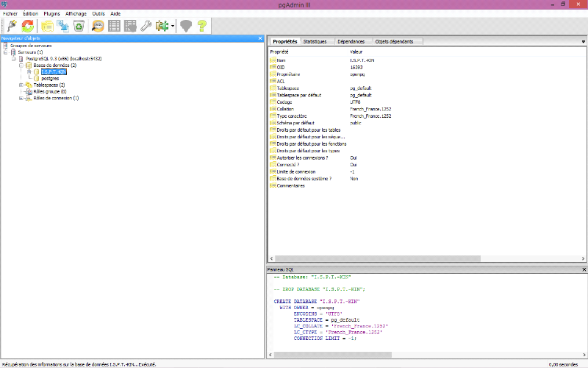Switch to the Dépendances tab
588x368 pixels.
pyautogui.click(x=353, y=42)
